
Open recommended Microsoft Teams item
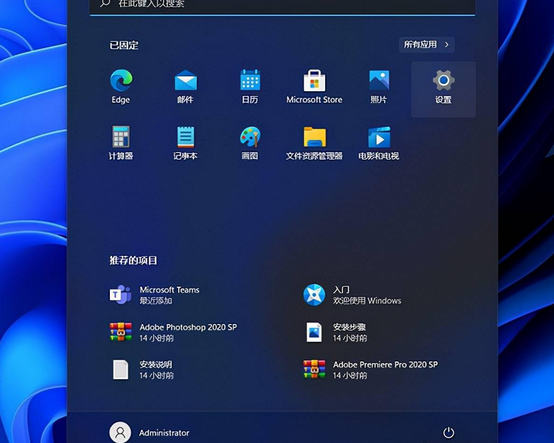[x=154, y=295]
